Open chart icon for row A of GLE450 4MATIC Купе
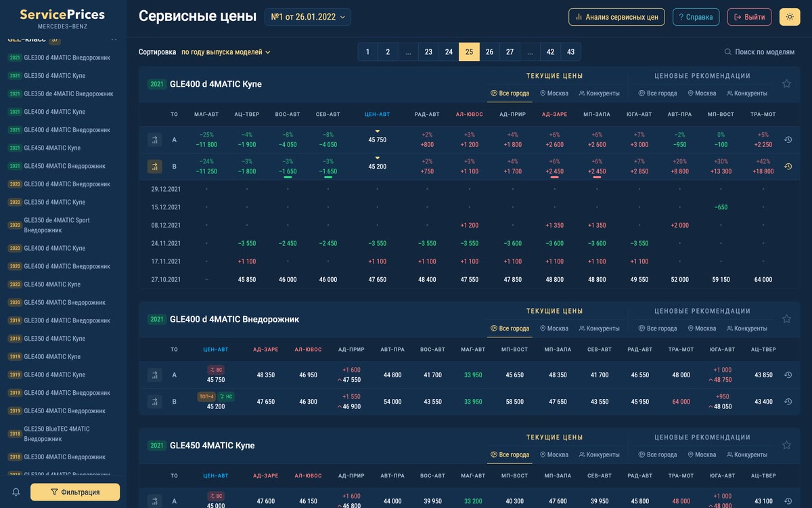 [155, 501]
